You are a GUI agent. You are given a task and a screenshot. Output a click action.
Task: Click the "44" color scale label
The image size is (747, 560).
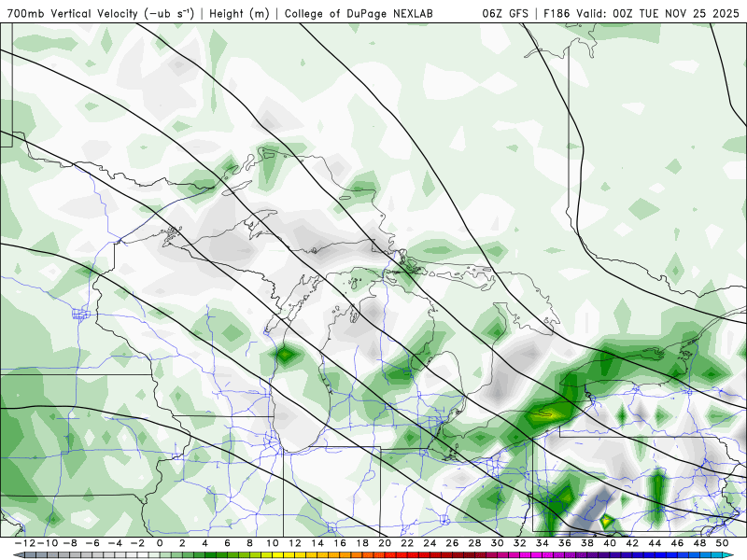coord(655,543)
